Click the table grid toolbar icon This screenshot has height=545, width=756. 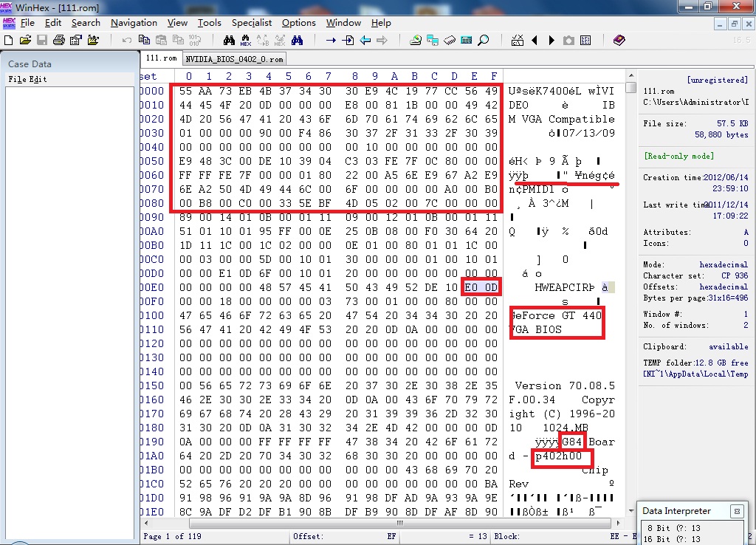[x=585, y=41]
